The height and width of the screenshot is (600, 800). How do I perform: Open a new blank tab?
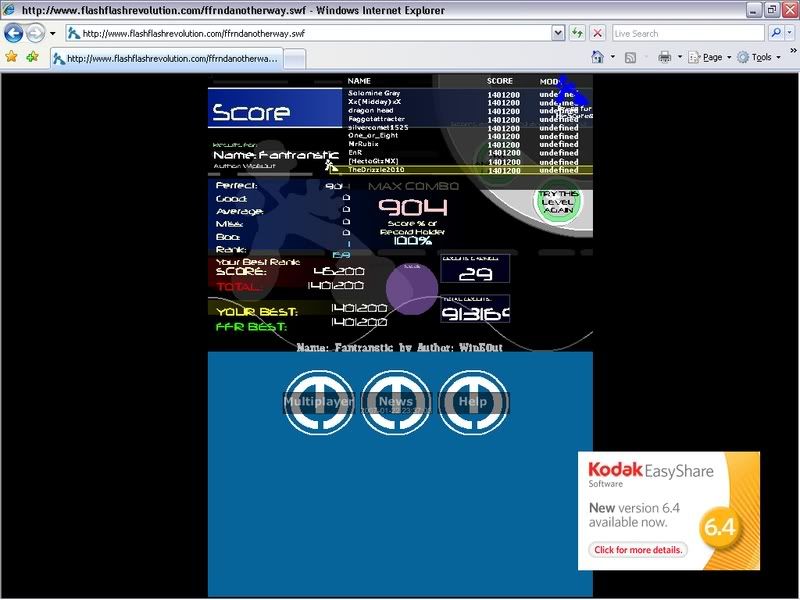tap(296, 58)
